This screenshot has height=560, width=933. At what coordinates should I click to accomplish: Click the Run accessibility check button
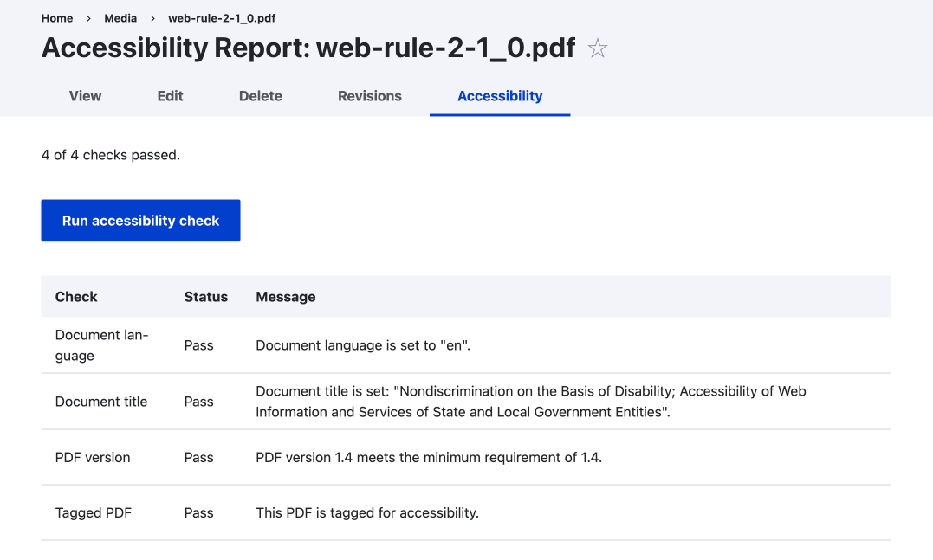[x=140, y=221]
